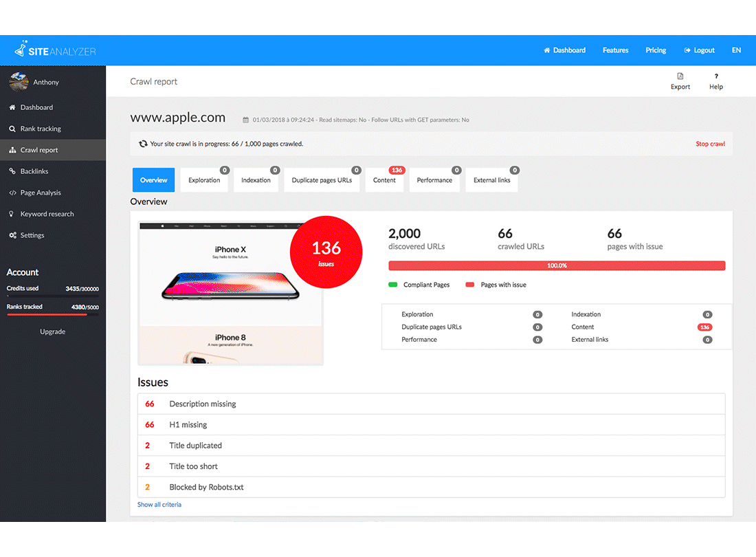The height and width of the screenshot is (557, 756).
Task: Open Keyword research from the sidebar
Action: 53,214
